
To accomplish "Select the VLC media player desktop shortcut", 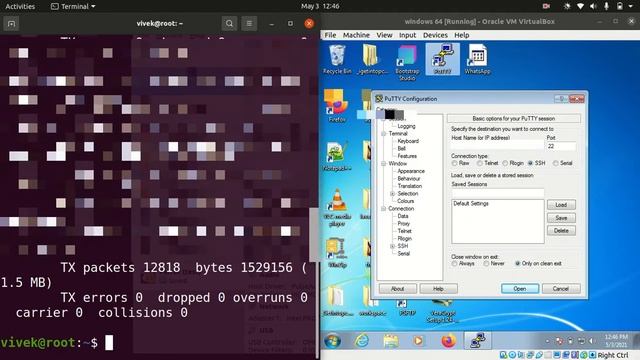I will coord(337,207).
